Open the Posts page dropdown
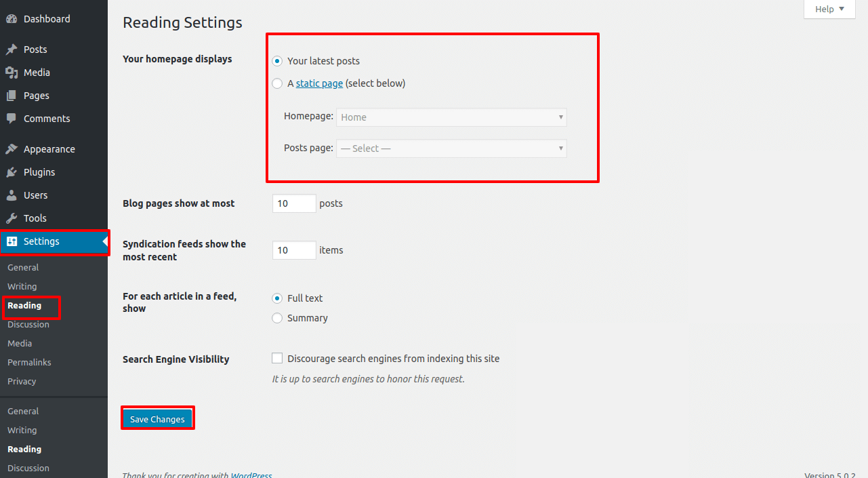 point(451,148)
